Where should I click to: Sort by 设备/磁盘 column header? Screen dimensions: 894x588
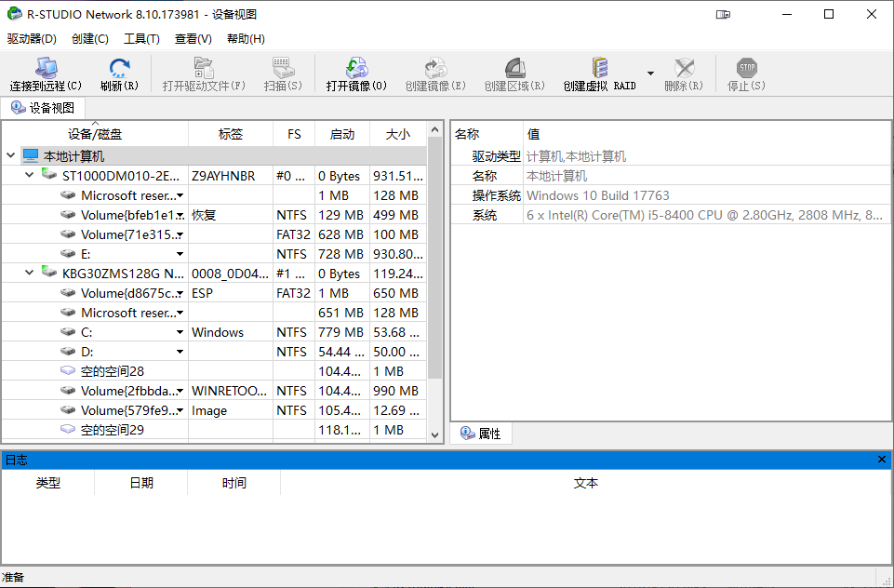[x=95, y=134]
